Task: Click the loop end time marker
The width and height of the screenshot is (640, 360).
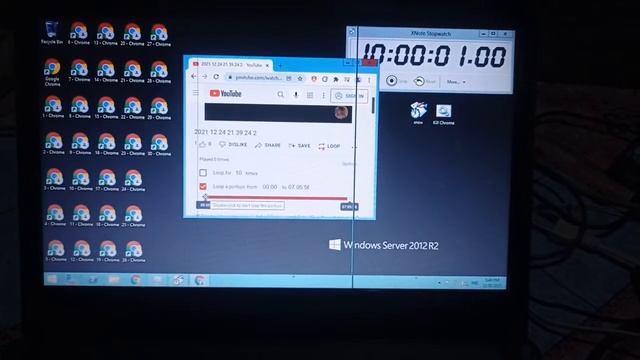Action: [x=349, y=207]
